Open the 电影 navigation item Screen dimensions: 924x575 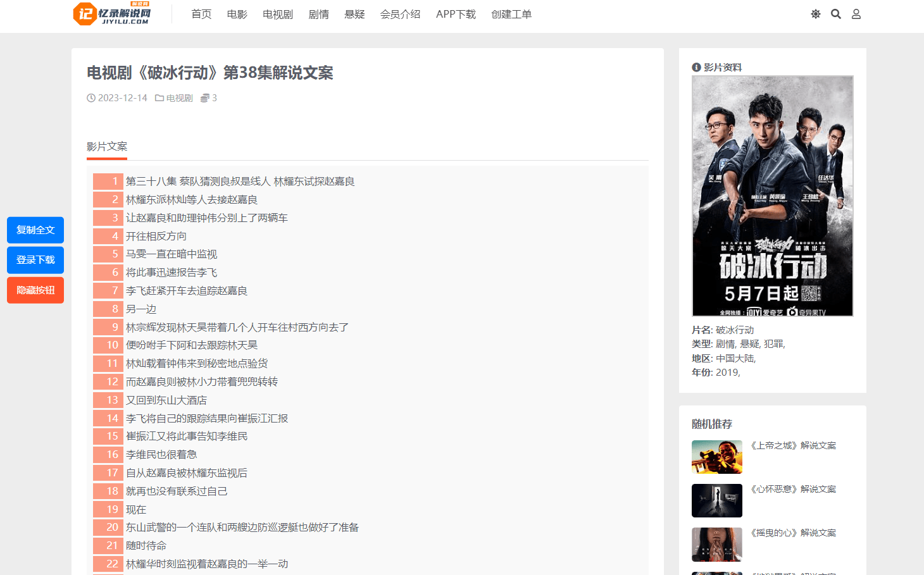point(237,14)
